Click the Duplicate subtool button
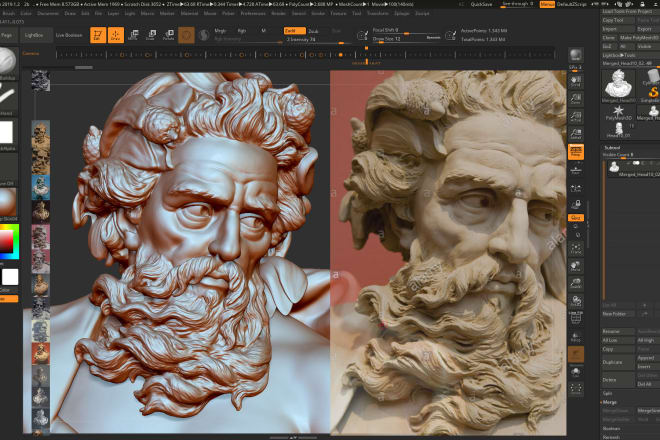 click(x=617, y=362)
